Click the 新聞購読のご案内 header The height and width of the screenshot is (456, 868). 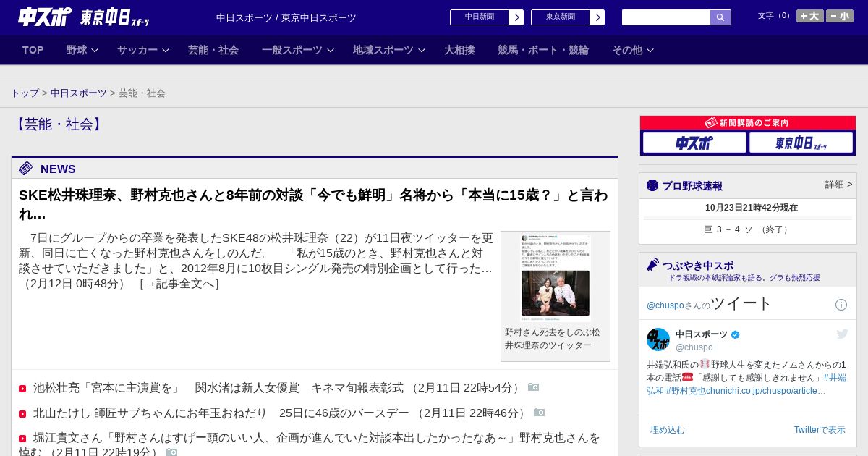[x=748, y=123]
